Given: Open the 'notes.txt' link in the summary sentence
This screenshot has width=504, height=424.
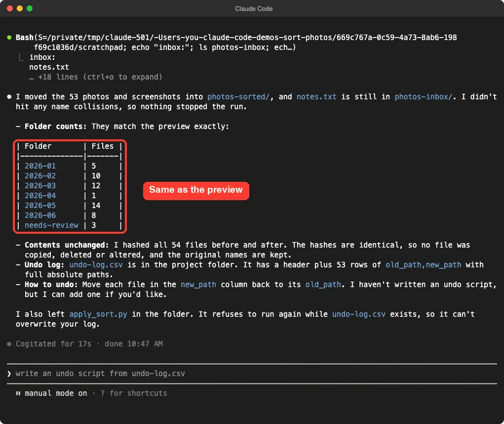Looking at the screenshot, I should click(x=316, y=96).
